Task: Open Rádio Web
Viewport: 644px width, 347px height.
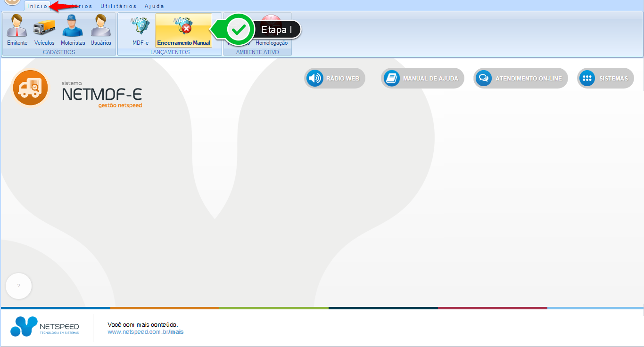Action: pos(335,78)
